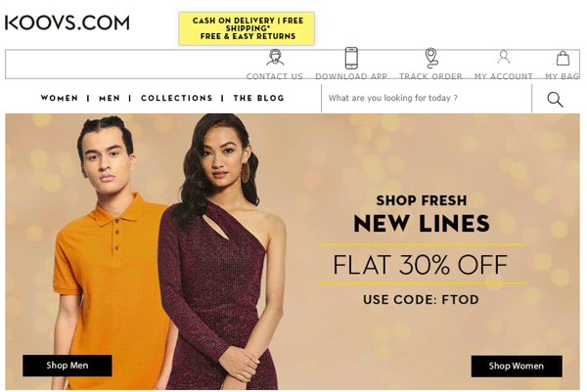Image resolution: width=587 pixels, height=392 pixels.
Task: View the My Bag shopping bag icon
Action: point(563,58)
